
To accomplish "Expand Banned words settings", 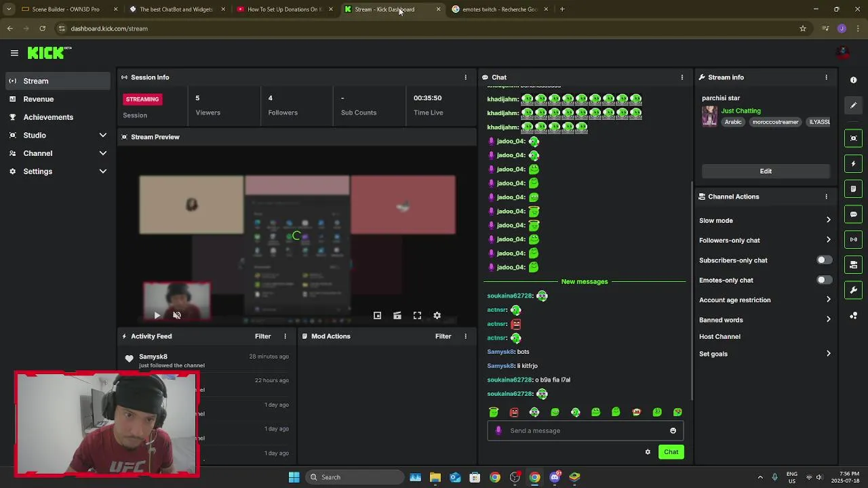I will [x=765, y=320].
